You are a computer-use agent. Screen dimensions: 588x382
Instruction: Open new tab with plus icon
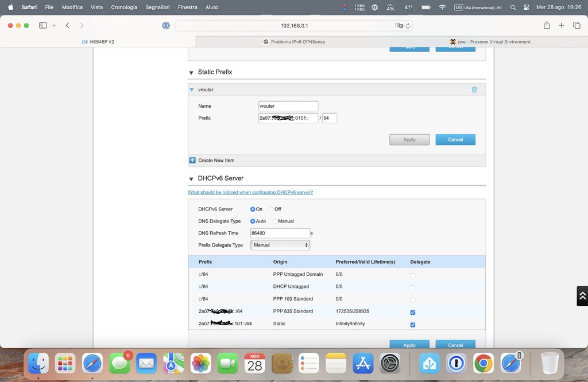[x=562, y=25]
